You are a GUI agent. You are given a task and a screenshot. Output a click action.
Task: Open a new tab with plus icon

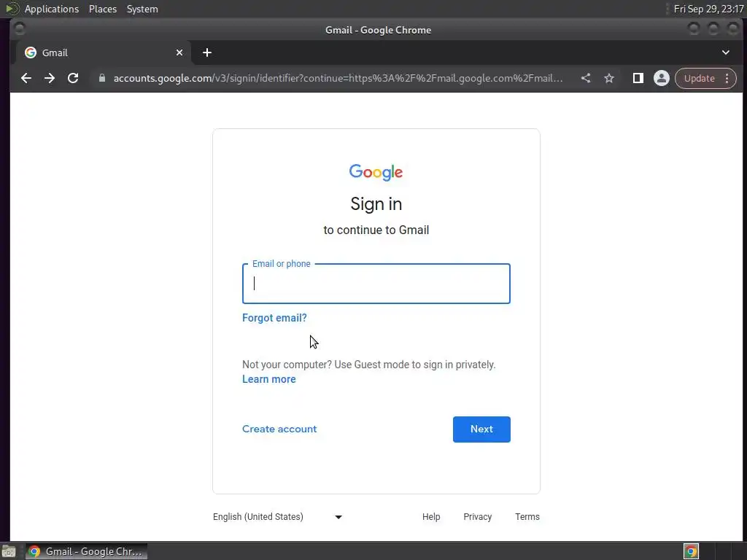[x=206, y=52]
